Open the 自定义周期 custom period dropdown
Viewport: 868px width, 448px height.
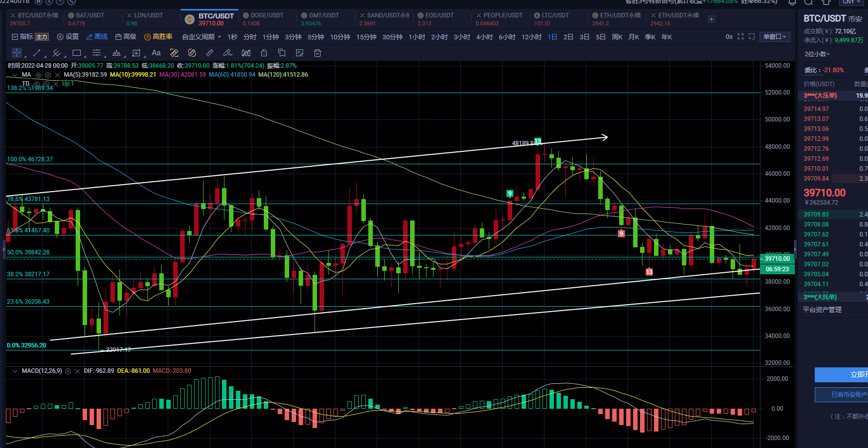(202, 37)
